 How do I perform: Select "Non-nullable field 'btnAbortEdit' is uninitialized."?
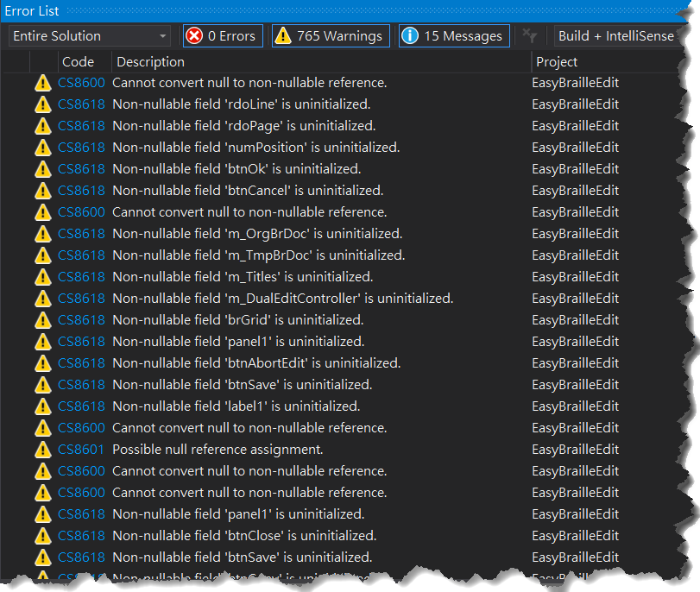click(256, 363)
